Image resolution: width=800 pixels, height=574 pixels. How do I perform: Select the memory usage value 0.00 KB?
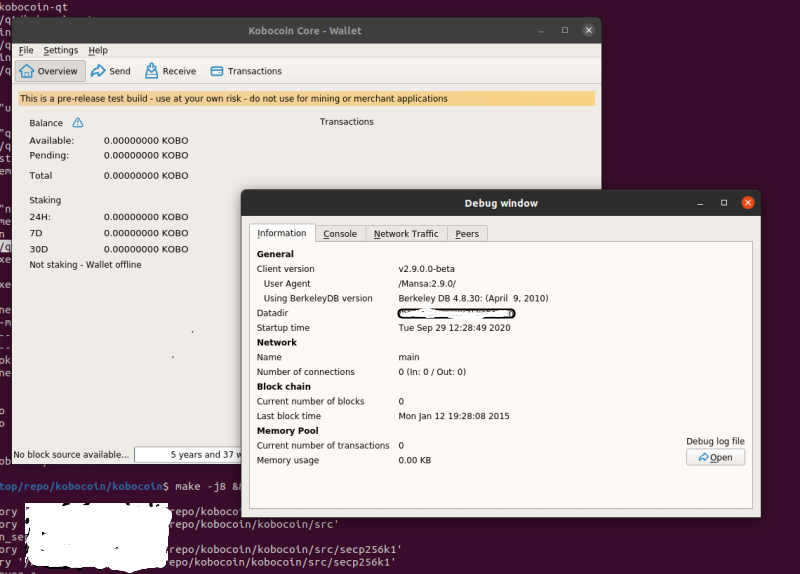[414, 460]
